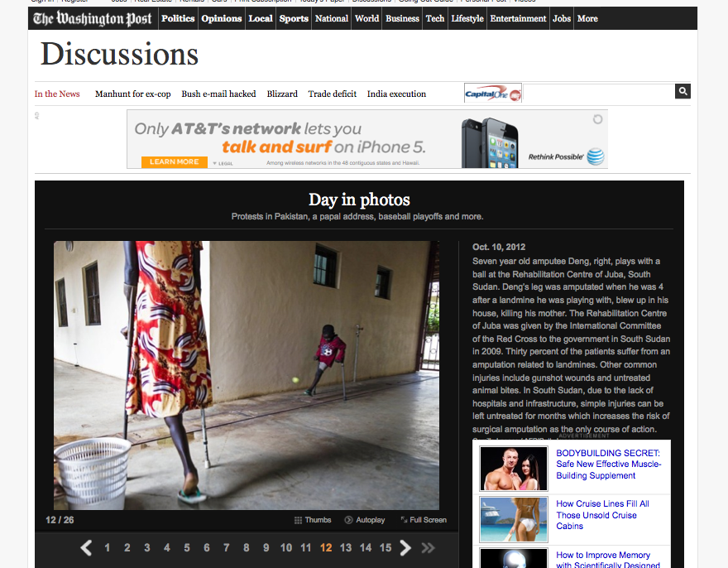Open the Entertainment section
This screenshot has height=568, width=728.
click(x=518, y=18)
